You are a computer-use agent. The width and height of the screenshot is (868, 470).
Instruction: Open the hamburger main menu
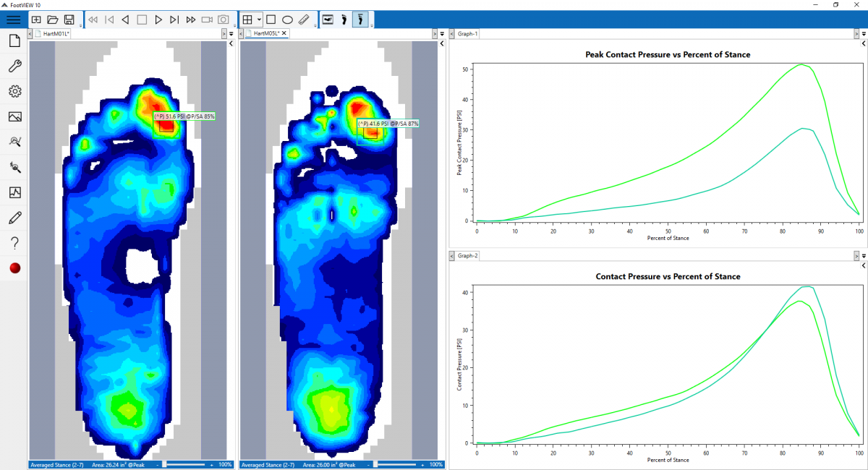[x=14, y=20]
